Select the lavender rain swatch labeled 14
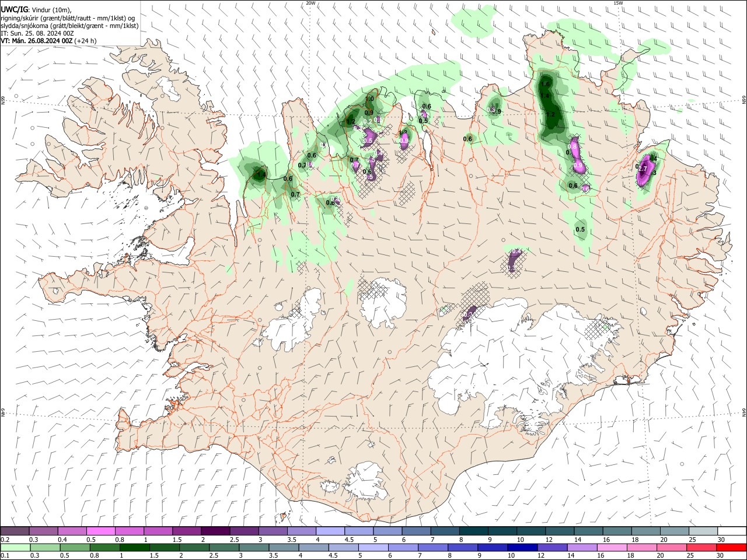747x560 pixels. 582,547
